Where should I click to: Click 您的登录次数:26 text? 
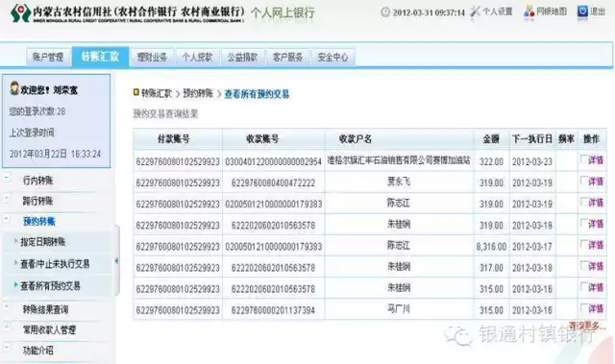tap(37, 111)
